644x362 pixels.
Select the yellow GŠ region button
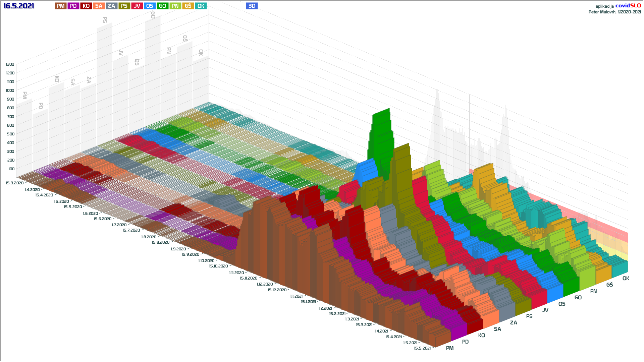coord(188,6)
